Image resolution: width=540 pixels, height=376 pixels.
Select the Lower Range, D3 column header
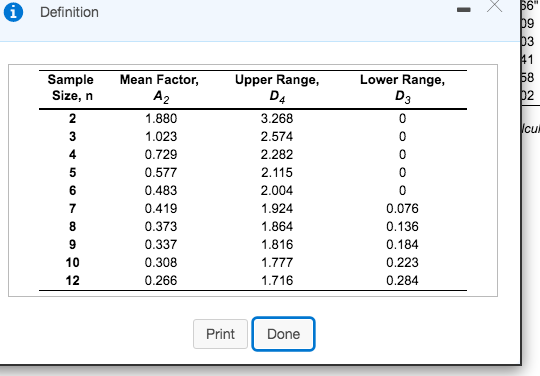403,88
